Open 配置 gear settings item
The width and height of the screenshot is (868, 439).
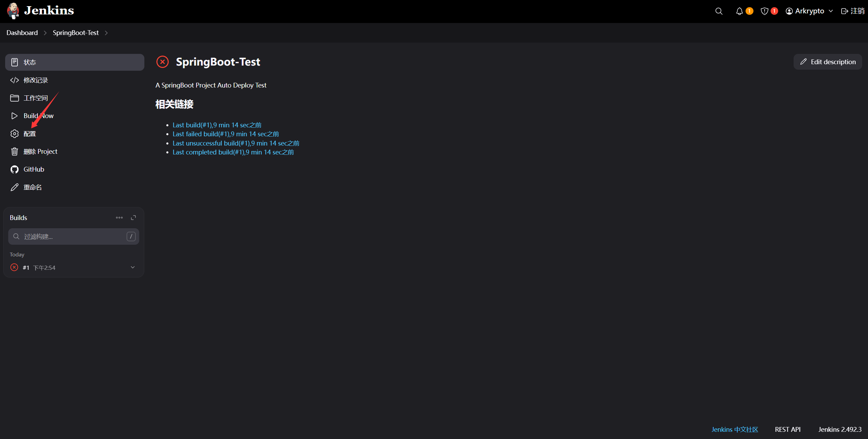pos(29,134)
